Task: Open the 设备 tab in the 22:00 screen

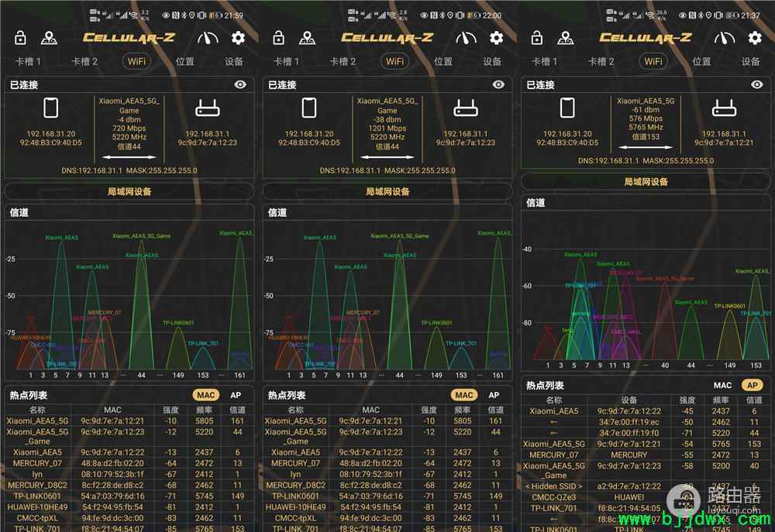Action: tap(492, 62)
